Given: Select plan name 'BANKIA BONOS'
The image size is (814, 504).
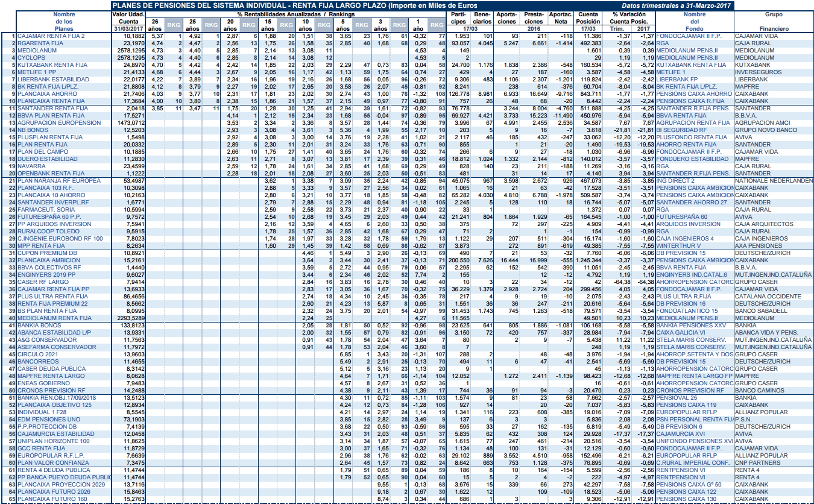Looking at the screenshot, I should (39, 325).
